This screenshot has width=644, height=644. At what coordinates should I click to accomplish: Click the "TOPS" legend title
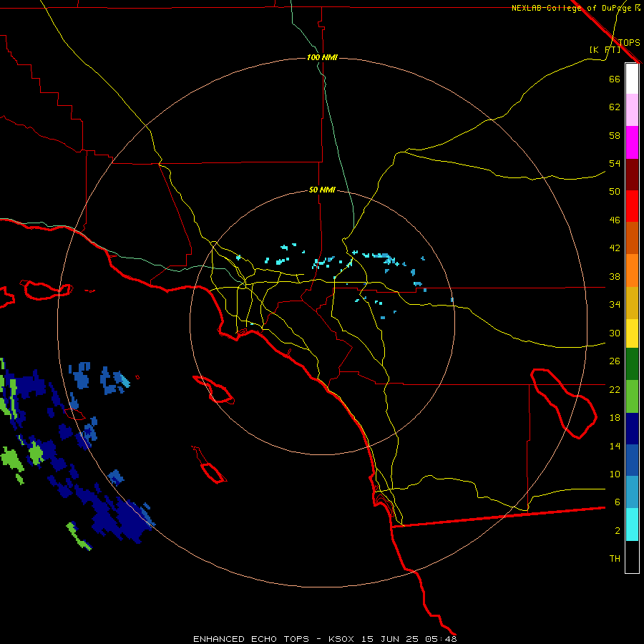tap(629, 42)
